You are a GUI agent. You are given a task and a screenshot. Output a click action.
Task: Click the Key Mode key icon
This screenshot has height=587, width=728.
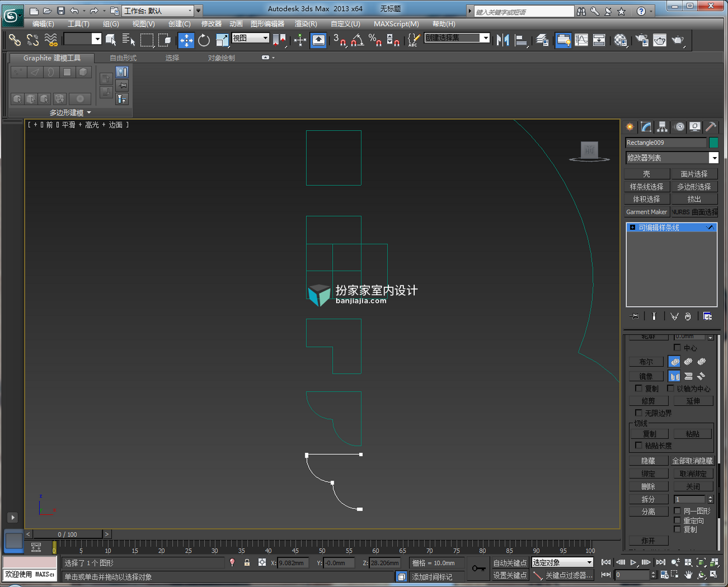point(478,569)
